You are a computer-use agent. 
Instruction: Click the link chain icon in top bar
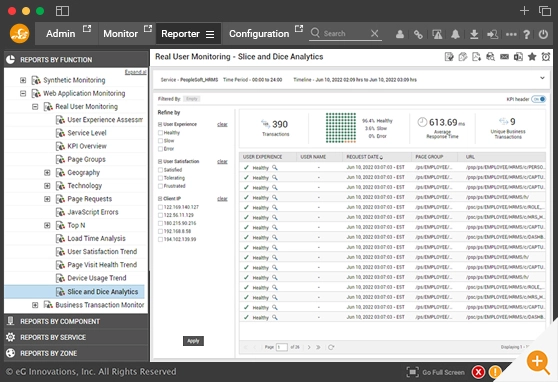click(418, 34)
